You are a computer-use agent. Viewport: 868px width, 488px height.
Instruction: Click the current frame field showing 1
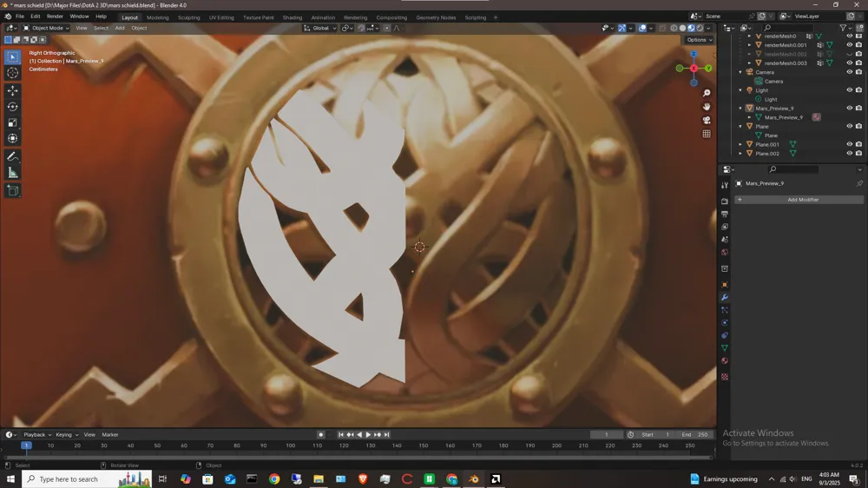606,435
